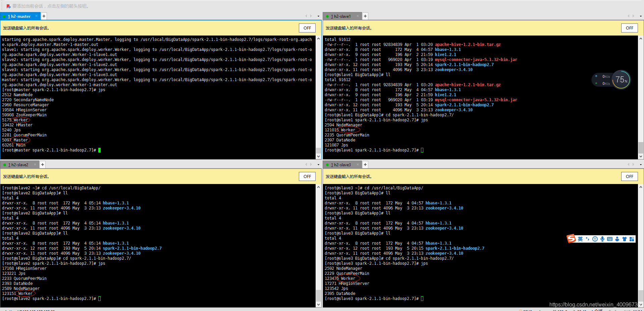This screenshot has height=311, width=644.
Task: Toggle the OFF switch in h2-master pane
Action: coord(307,28)
